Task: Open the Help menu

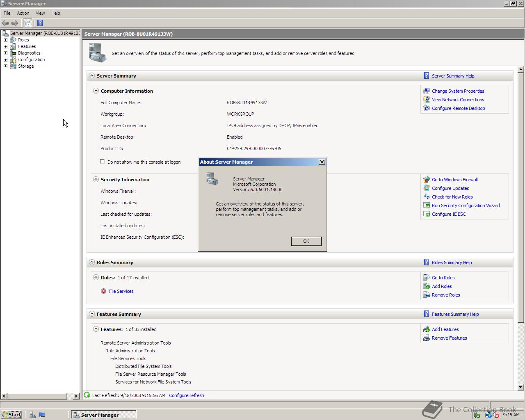Action: 55,13
